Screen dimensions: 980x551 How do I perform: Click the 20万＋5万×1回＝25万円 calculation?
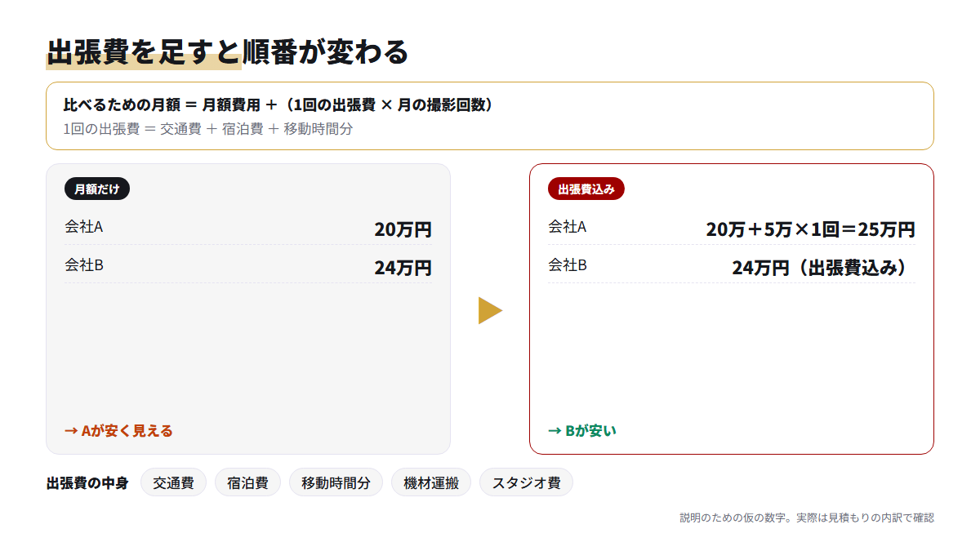810,229
